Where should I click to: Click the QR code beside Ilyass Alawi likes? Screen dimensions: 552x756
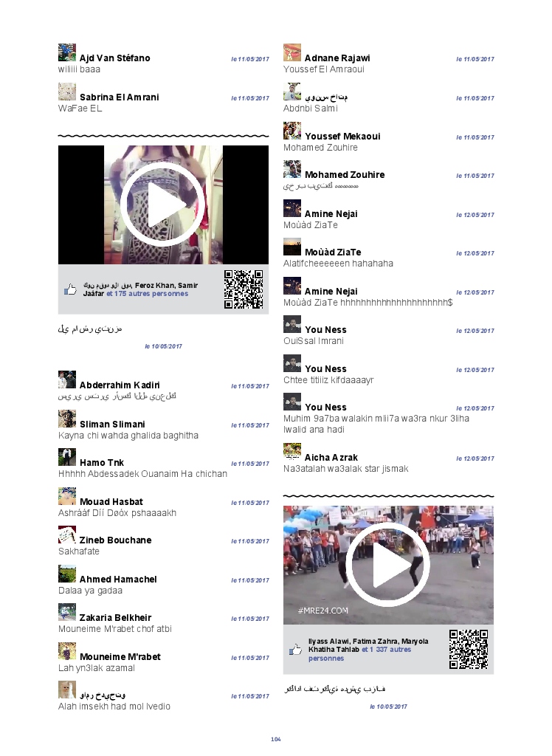tap(469, 650)
